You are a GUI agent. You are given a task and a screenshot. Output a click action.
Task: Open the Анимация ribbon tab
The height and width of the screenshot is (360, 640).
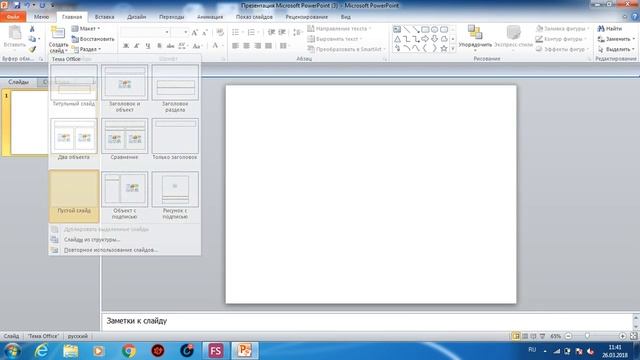pos(210,17)
